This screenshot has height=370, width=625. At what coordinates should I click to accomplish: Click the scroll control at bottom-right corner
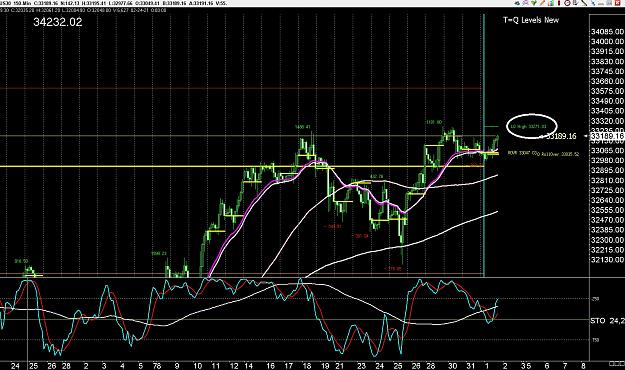coord(616,363)
